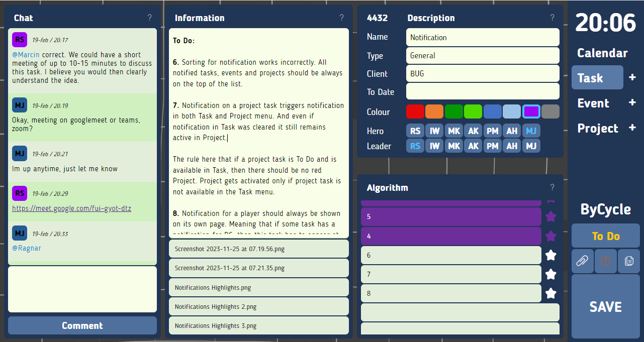
Task: Click the Client field showing BUG
Action: (483, 73)
